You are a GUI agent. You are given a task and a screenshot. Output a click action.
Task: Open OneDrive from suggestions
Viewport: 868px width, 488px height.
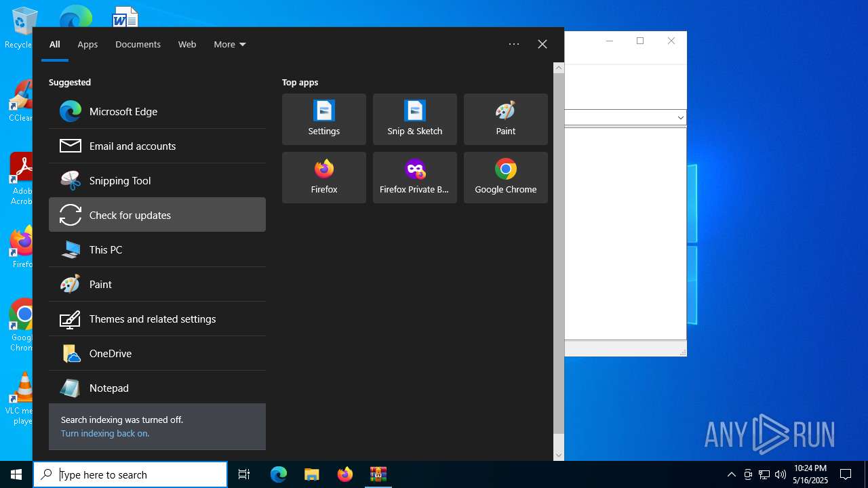click(157, 353)
